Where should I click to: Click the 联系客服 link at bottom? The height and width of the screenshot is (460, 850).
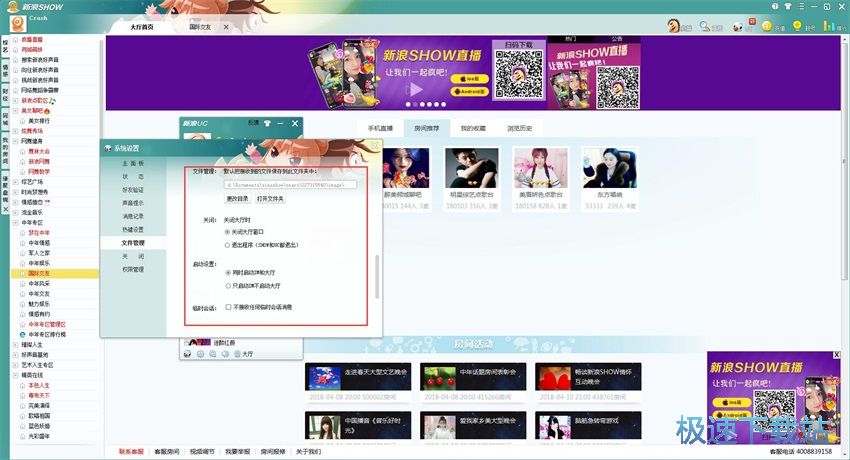pos(132,452)
